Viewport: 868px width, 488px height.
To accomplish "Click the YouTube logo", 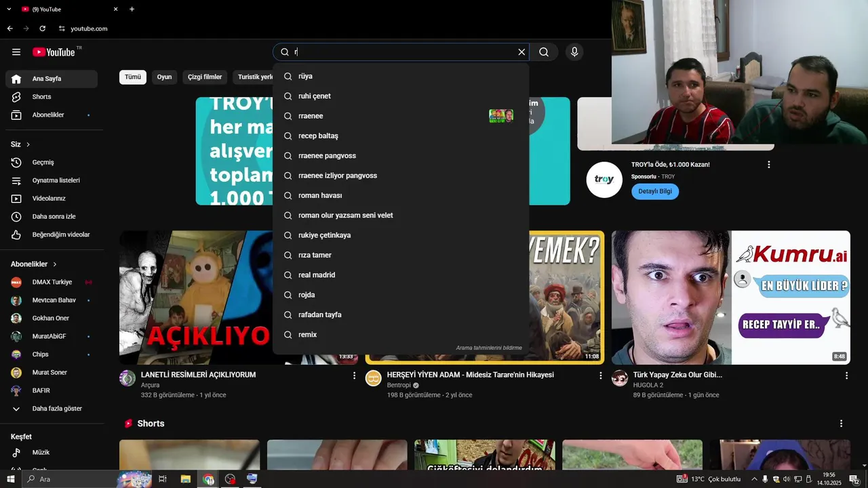I will point(54,52).
